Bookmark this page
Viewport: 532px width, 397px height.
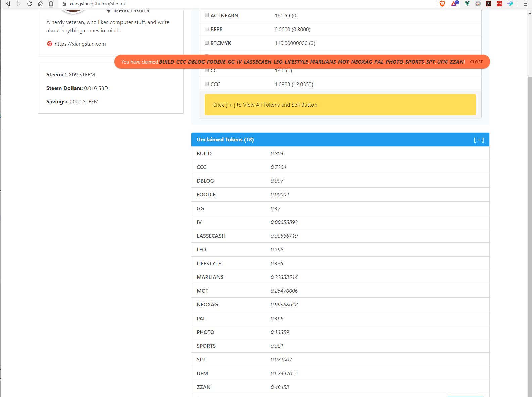[51, 4]
